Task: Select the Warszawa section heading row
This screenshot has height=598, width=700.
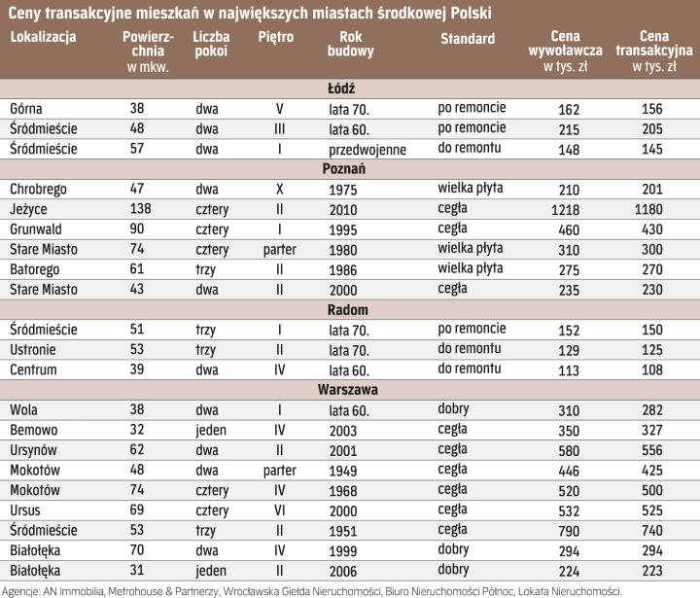Action: 349,389
